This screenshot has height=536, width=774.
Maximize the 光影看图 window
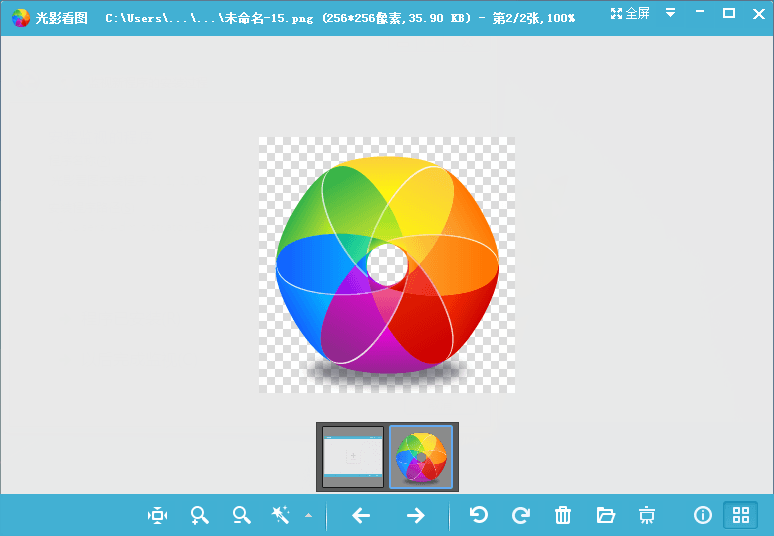[x=729, y=13]
